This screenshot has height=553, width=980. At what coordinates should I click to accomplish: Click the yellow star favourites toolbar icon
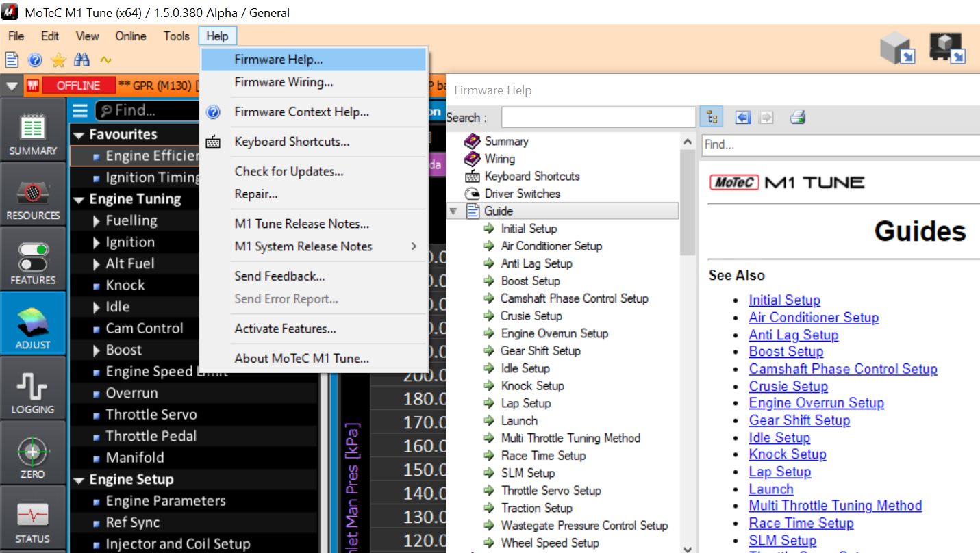point(58,60)
